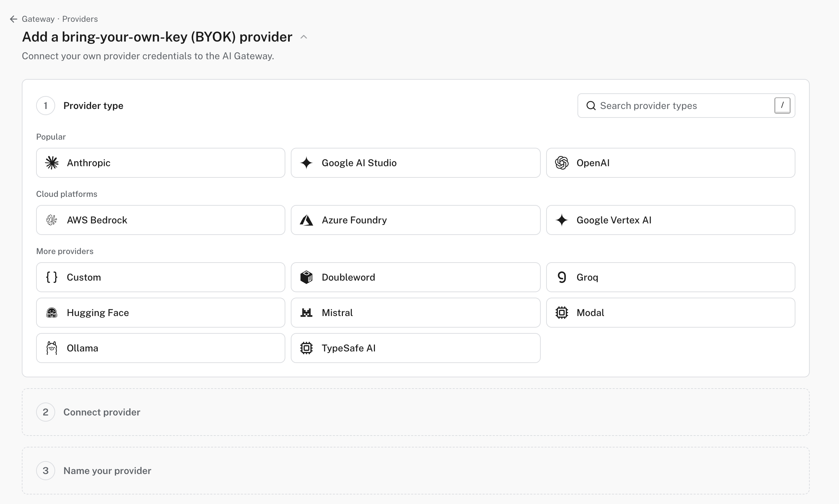Choose the Modal provider card
839x504 pixels.
pos(671,313)
